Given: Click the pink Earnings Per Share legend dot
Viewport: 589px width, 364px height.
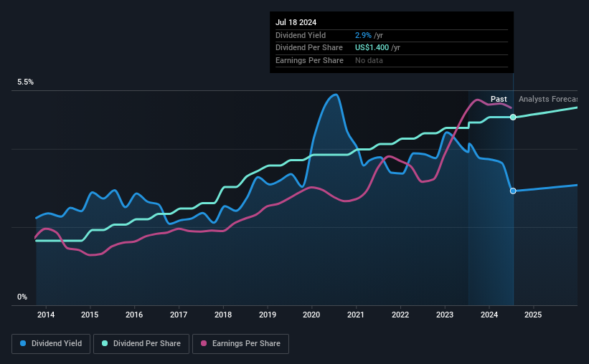Looking at the screenshot, I should (204, 343).
